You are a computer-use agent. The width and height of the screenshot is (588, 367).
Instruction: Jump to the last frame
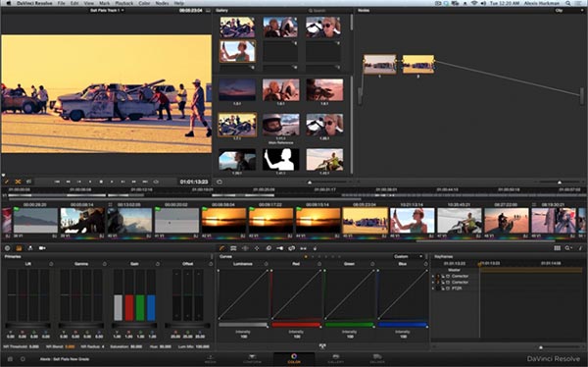[x=145, y=182]
